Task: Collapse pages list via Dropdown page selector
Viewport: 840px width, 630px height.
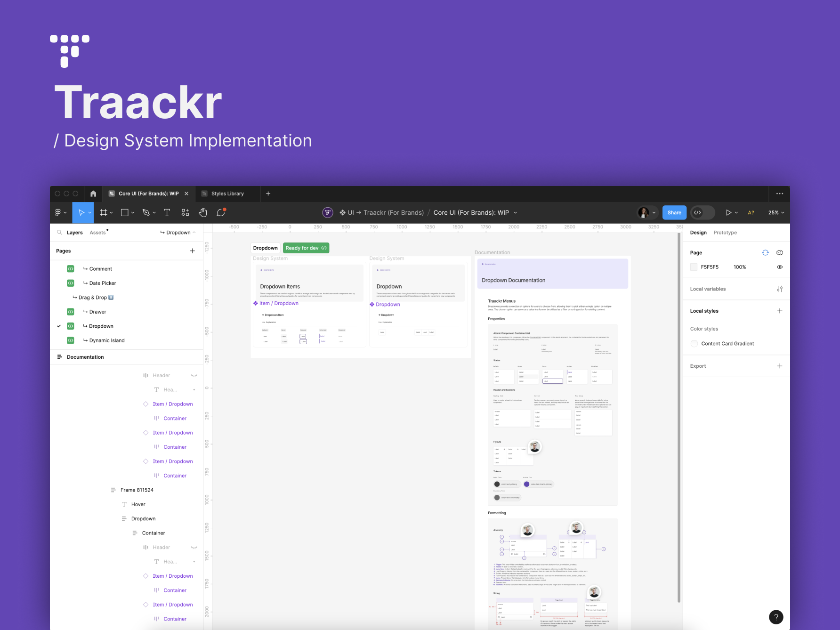Action: pyautogui.click(x=178, y=233)
